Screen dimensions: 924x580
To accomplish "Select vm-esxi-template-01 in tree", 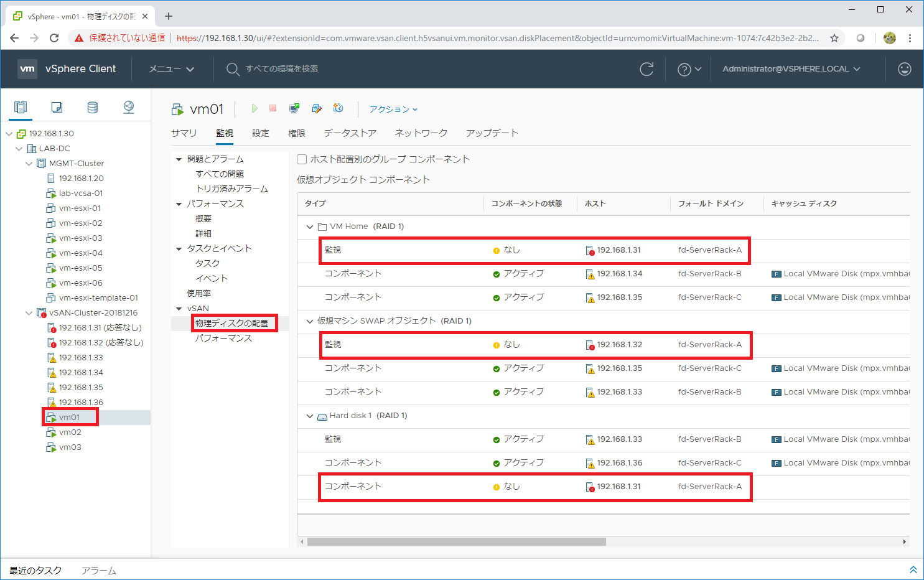I will [x=98, y=298].
